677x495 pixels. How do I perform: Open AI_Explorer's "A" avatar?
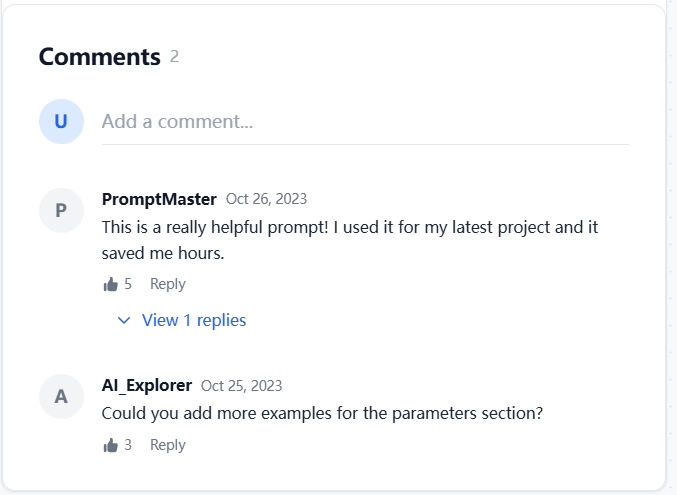click(61, 396)
